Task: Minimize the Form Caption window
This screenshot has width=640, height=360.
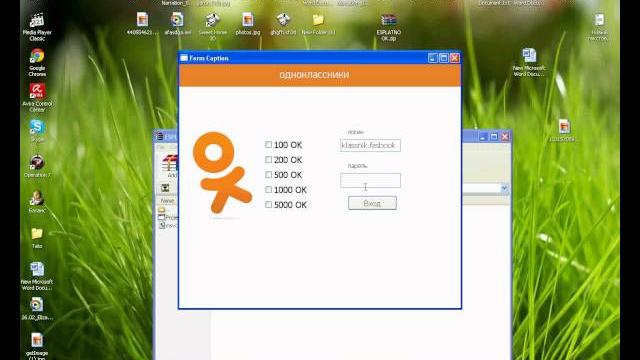Action: [433, 58]
